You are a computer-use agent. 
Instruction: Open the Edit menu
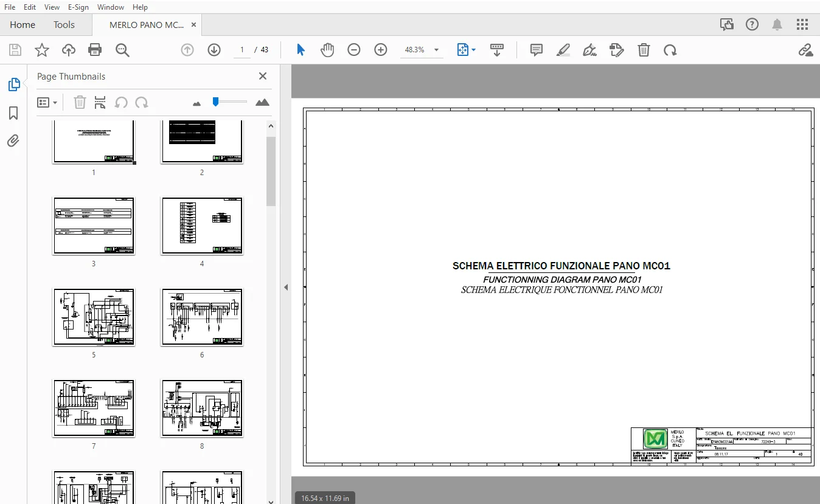coord(30,7)
